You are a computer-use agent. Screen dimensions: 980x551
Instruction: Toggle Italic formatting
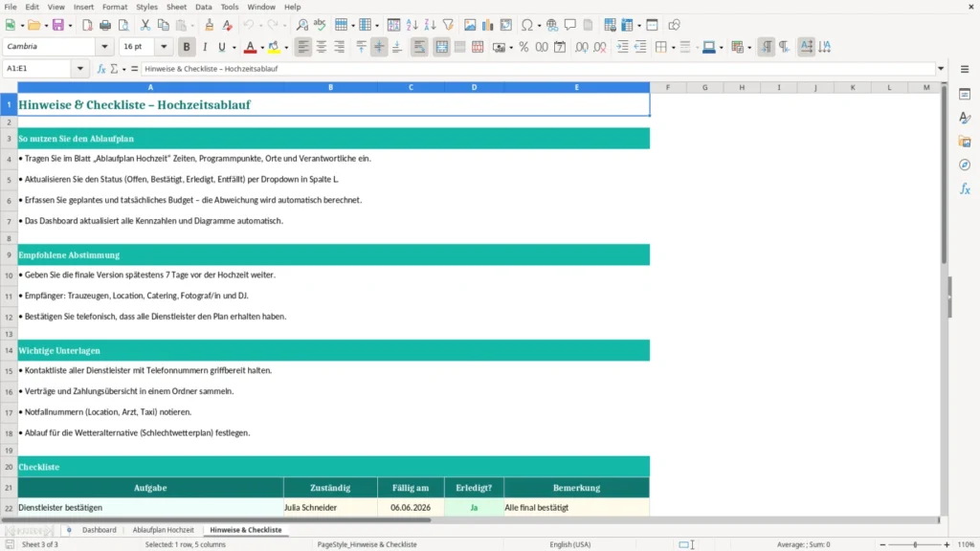click(x=205, y=47)
